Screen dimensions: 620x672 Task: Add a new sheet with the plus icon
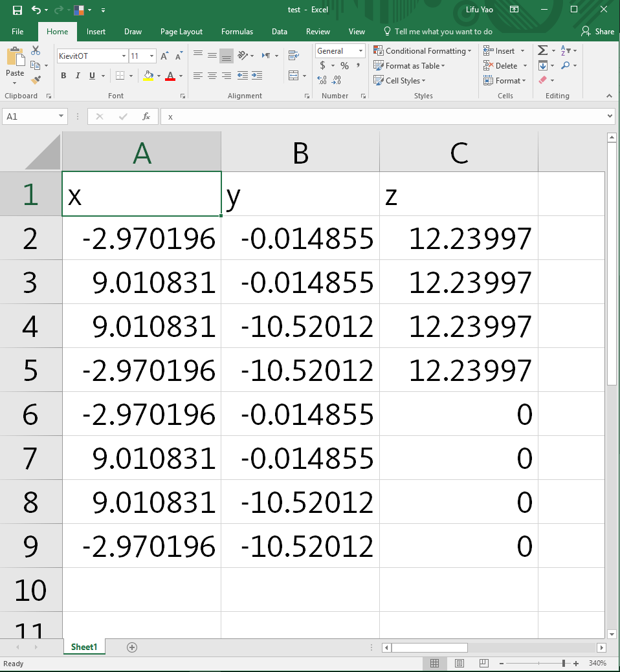coord(132,647)
